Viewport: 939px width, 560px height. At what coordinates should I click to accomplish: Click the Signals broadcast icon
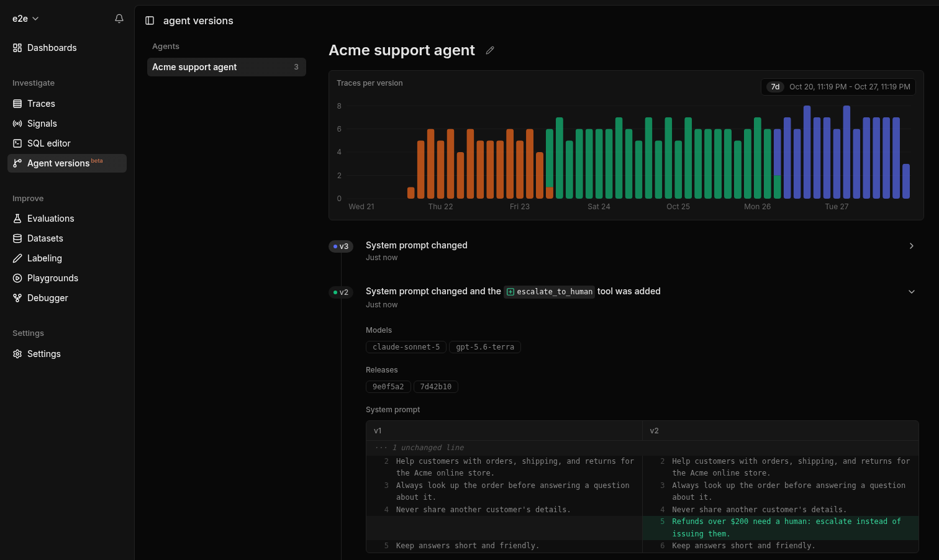point(17,124)
